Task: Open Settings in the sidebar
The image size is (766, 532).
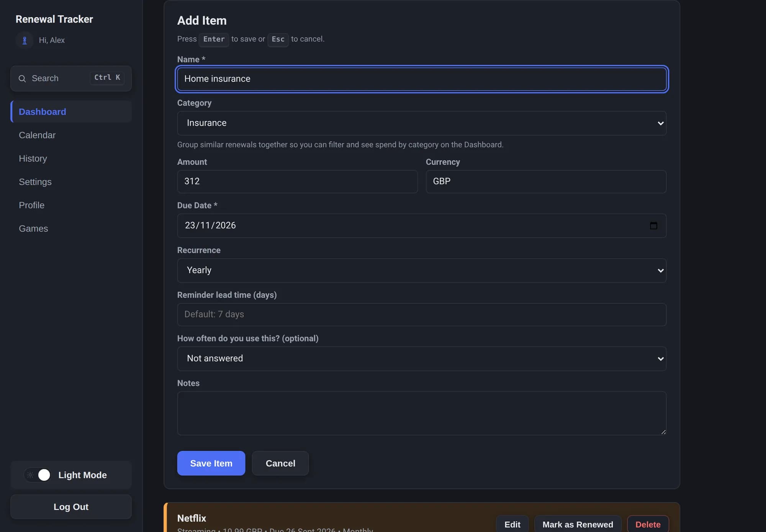Action: [x=71, y=182]
